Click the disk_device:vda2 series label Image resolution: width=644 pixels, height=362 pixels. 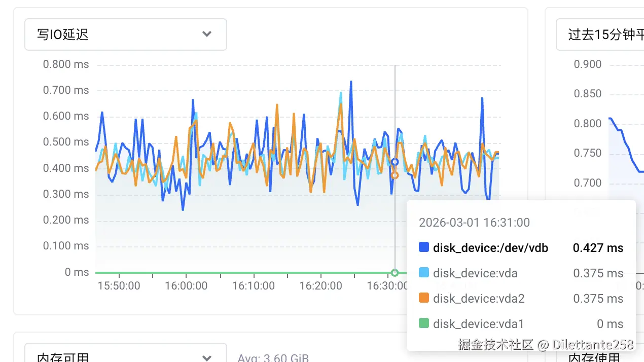tap(478, 299)
